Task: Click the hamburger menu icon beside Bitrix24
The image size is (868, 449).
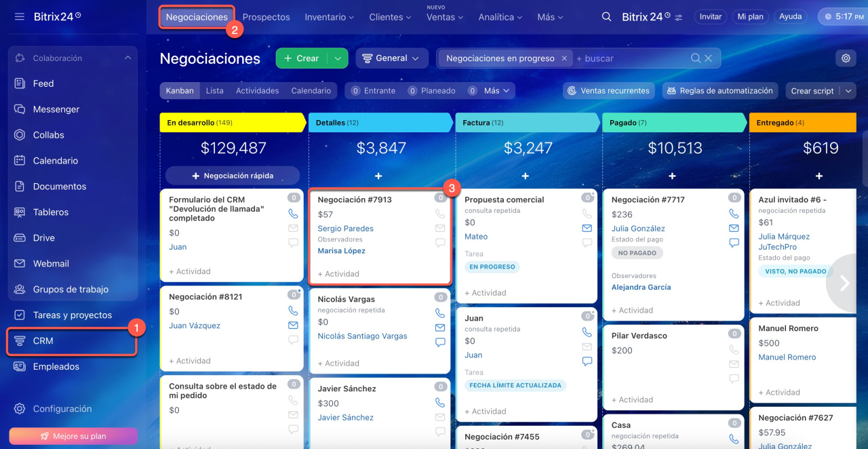Action: click(x=19, y=16)
